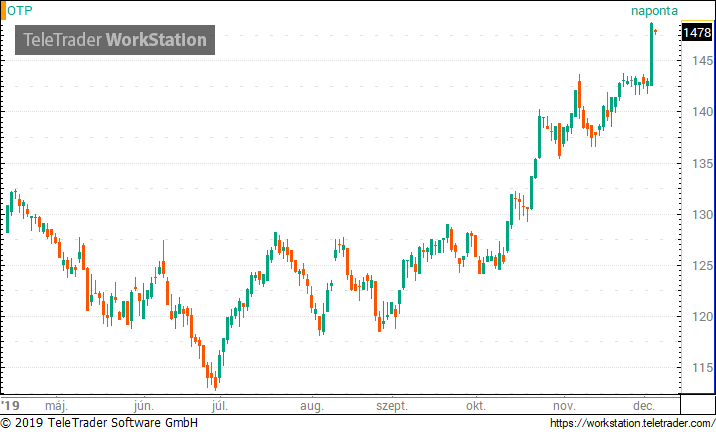Click the nov. month label
The image size is (716, 432).
(x=564, y=406)
